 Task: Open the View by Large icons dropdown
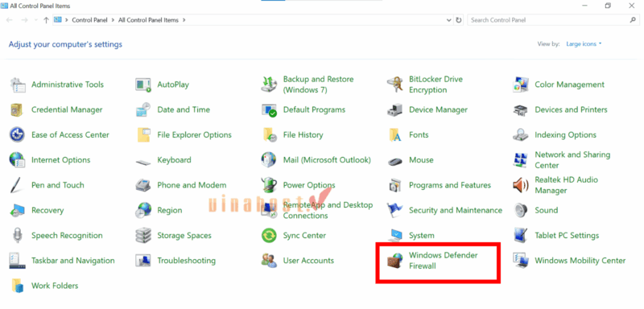[584, 44]
